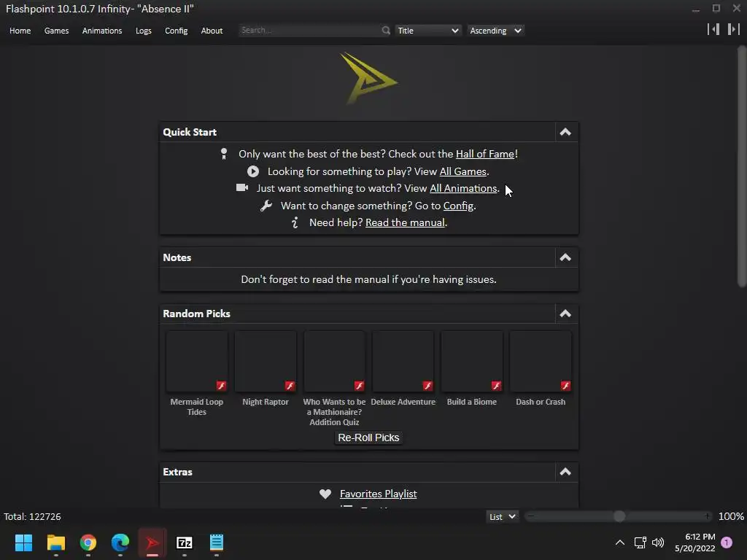Collapse the Extras section
The width and height of the screenshot is (747, 560).
(x=565, y=472)
